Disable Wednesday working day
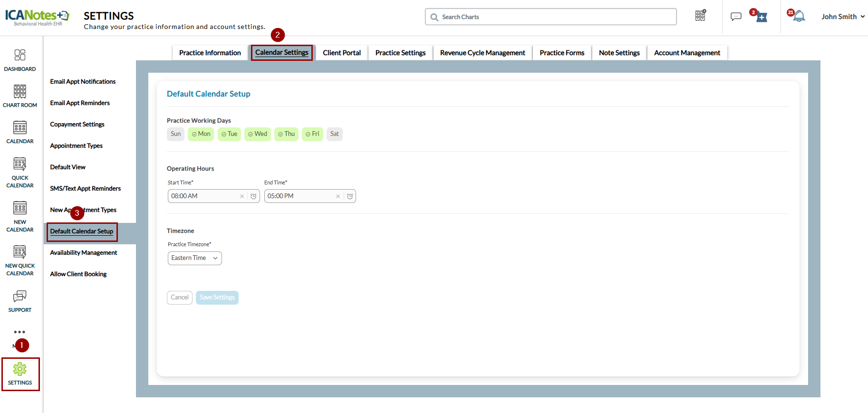This screenshot has height=413, width=868. 258,134
